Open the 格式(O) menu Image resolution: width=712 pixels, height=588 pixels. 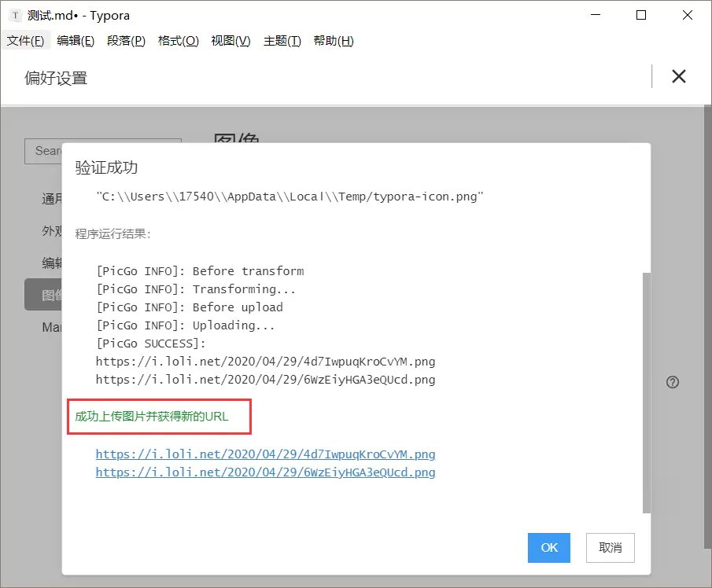coord(178,41)
